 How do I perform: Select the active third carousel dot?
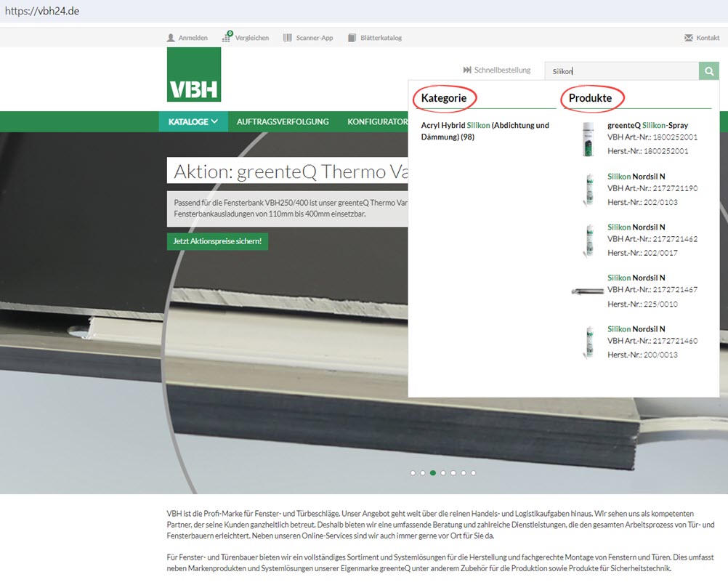(x=433, y=472)
